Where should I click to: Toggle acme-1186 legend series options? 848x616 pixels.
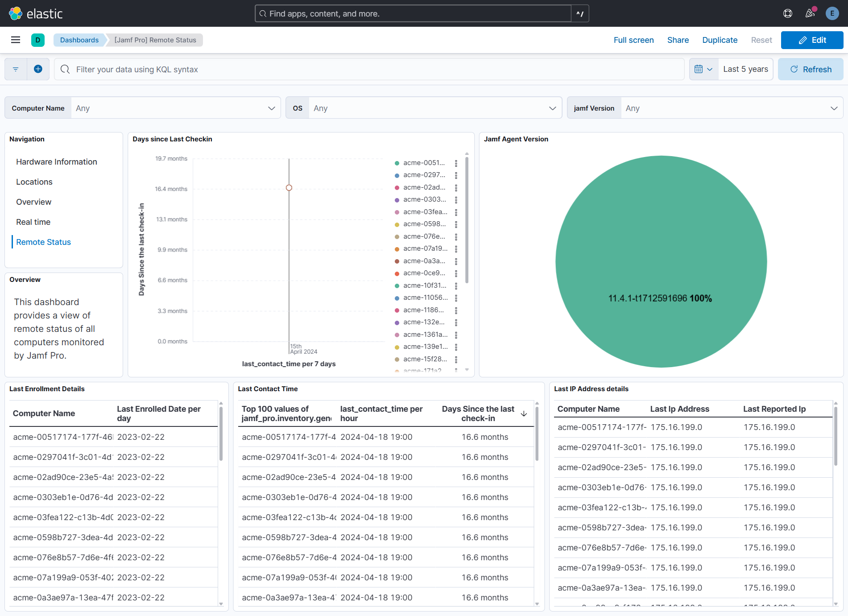(x=456, y=310)
